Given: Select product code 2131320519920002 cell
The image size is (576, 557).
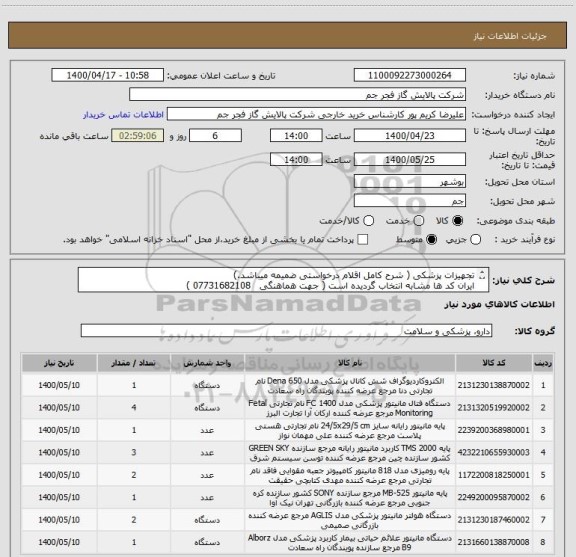Looking at the screenshot, I should (494, 407).
